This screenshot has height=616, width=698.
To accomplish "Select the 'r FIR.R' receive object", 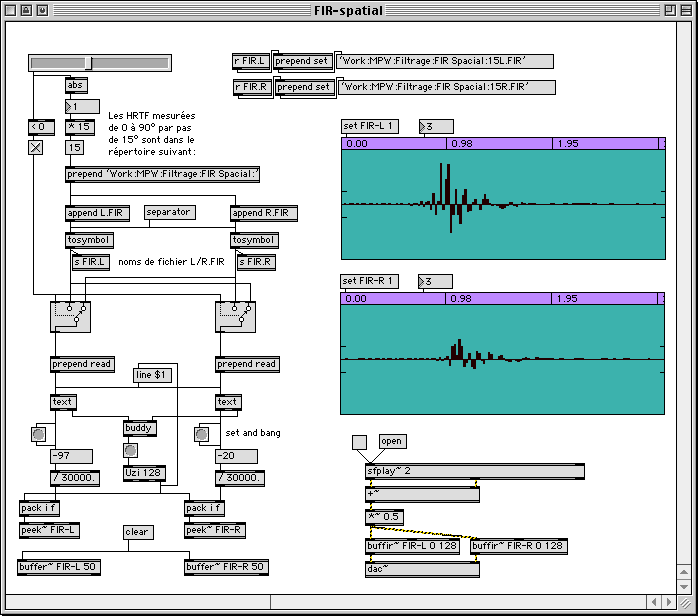I will pos(253,87).
